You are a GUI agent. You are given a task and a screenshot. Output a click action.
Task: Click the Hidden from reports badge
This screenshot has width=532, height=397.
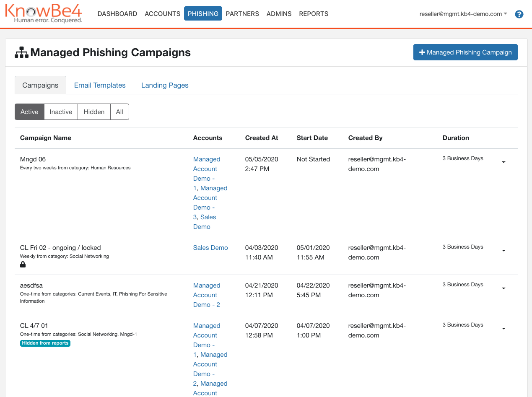click(45, 343)
